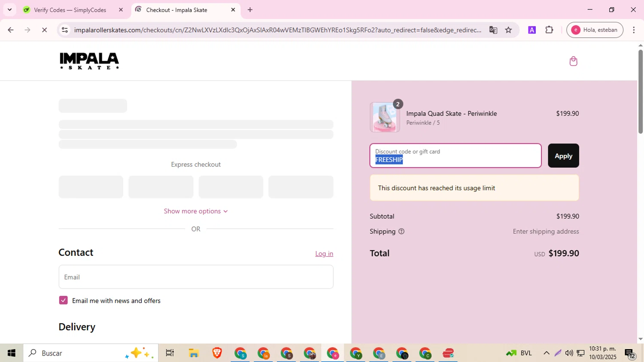The image size is (644, 362).
Task: Close the Verify Codes SimplyCodes tab
Action: click(121, 10)
